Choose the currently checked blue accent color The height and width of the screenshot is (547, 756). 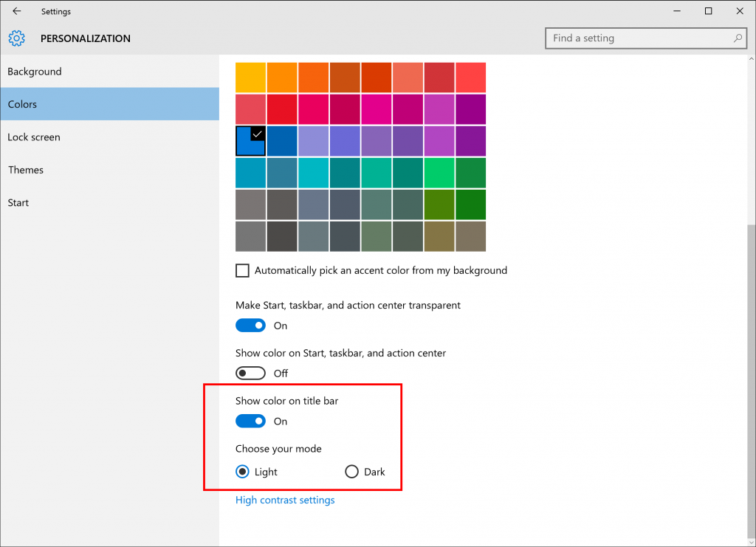pyautogui.click(x=251, y=140)
